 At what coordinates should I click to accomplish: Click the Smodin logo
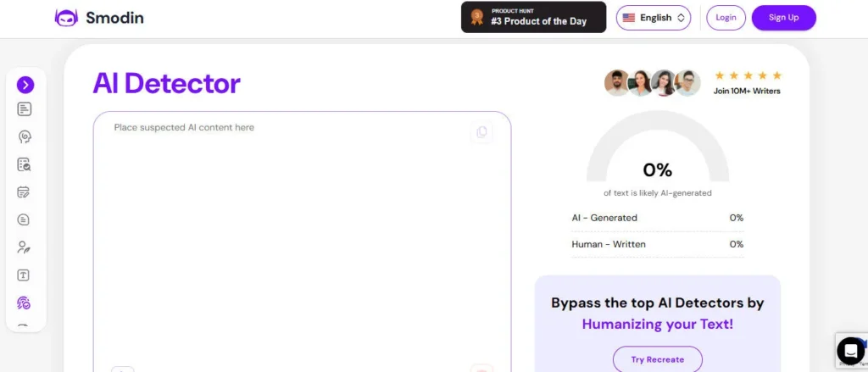(99, 18)
